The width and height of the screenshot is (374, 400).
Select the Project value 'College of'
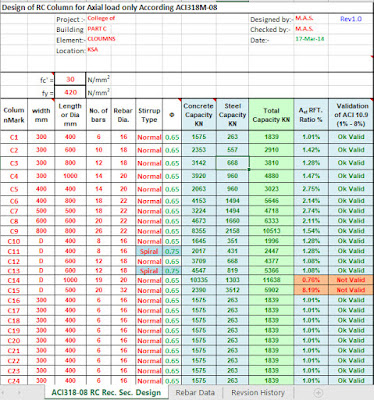(101, 18)
